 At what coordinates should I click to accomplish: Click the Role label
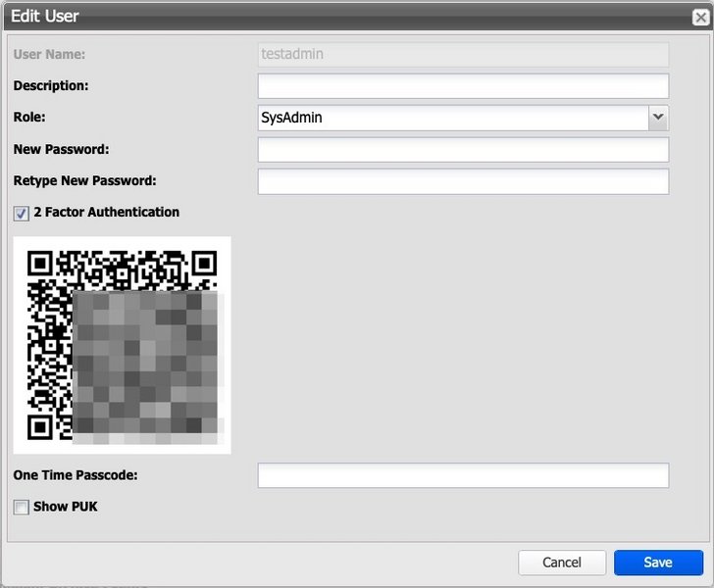tap(29, 118)
